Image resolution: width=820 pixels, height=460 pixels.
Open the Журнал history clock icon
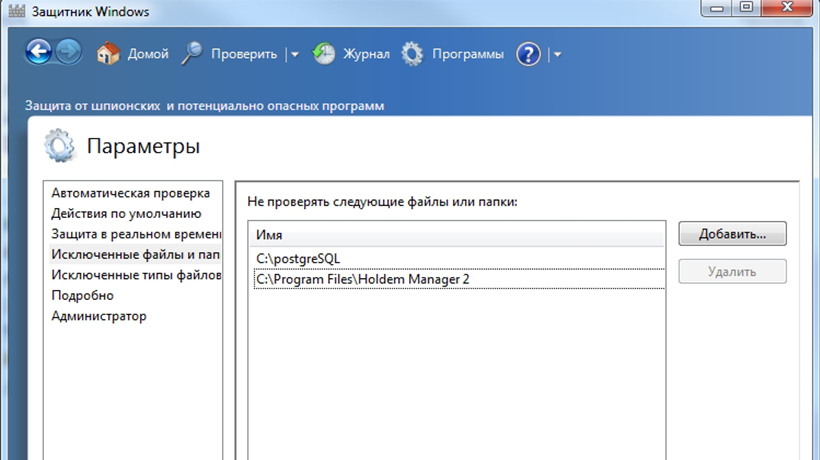[x=324, y=54]
